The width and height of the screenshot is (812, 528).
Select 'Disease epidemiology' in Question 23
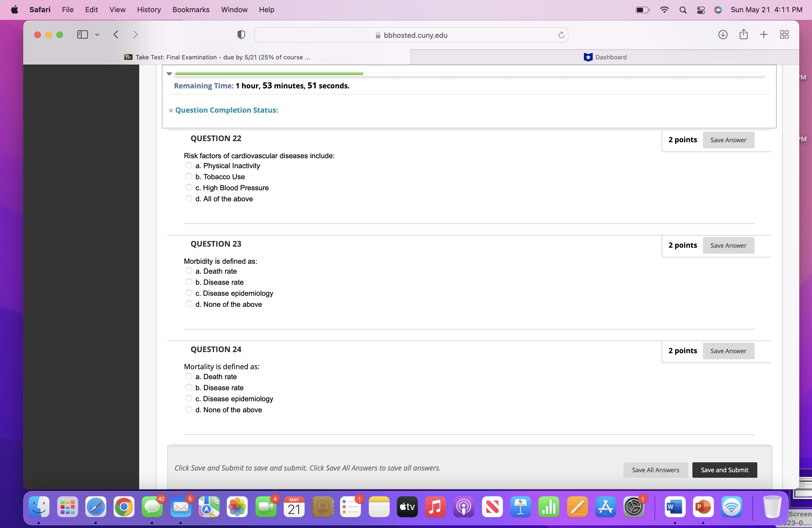189,293
